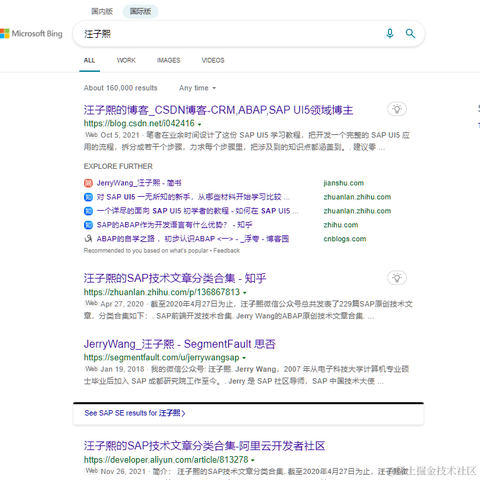Click the https://segmentfault.com/u/jerrywangsap URL
The image size is (480, 480).
pos(161,358)
